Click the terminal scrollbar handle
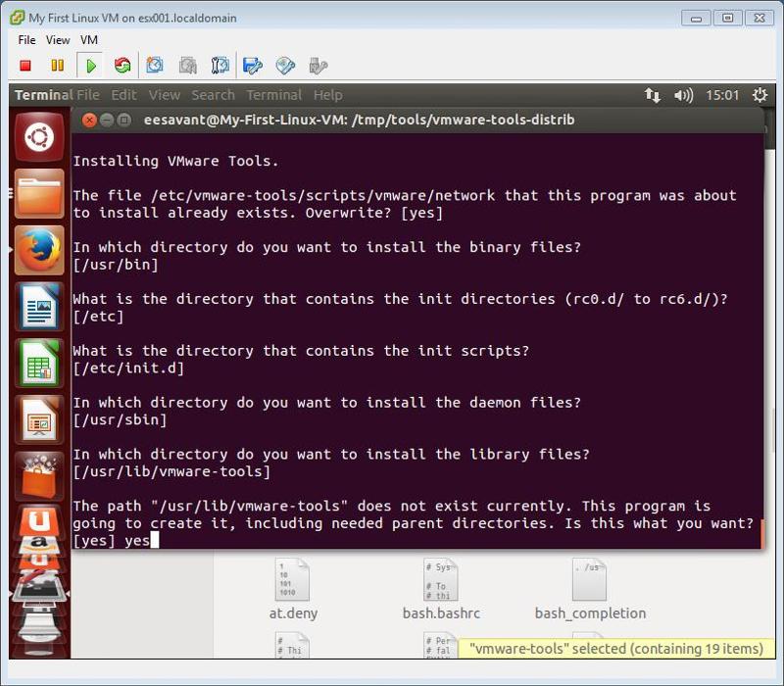This screenshot has height=686, width=784. point(762,533)
